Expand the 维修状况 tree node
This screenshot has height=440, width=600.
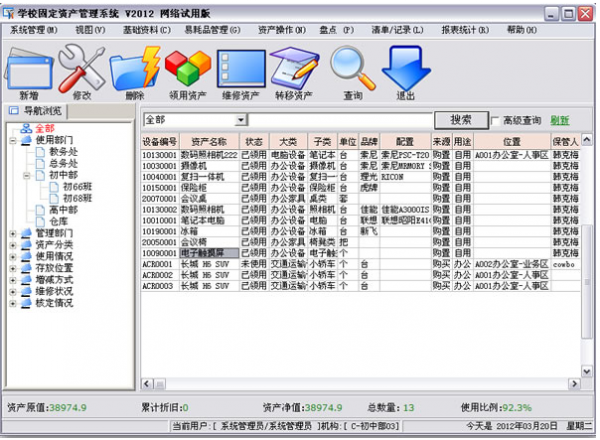coord(13,292)
